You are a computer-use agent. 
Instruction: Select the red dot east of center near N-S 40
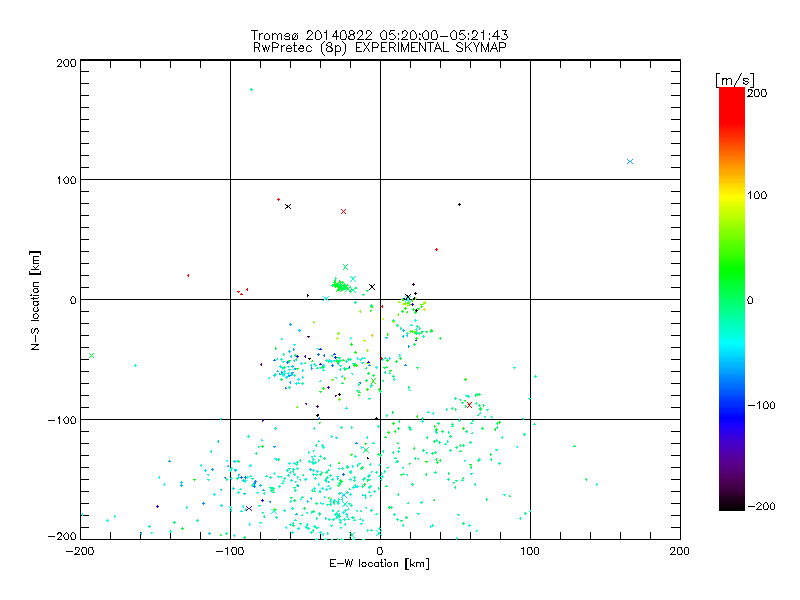coord(436,249)
